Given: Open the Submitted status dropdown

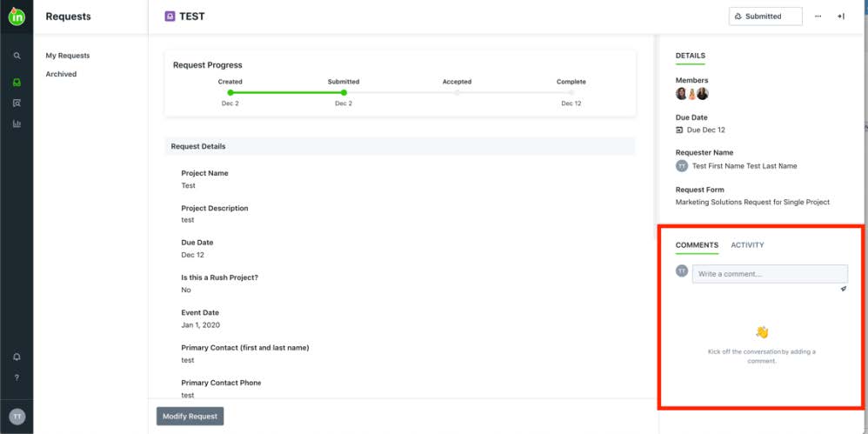Looking at the screenshot, I should click(765, 17).
